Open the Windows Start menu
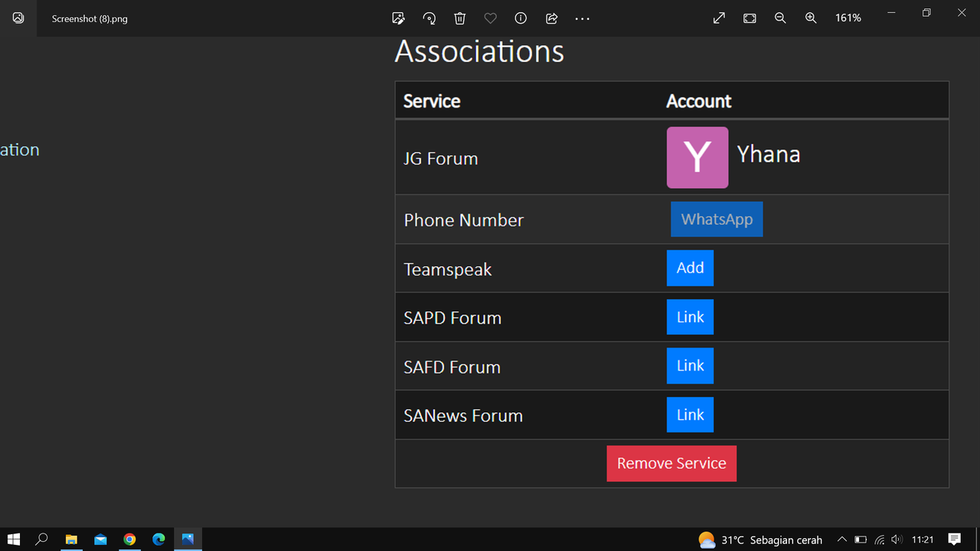The width and height of the screenshot is (980, 551). click(14, 540)
